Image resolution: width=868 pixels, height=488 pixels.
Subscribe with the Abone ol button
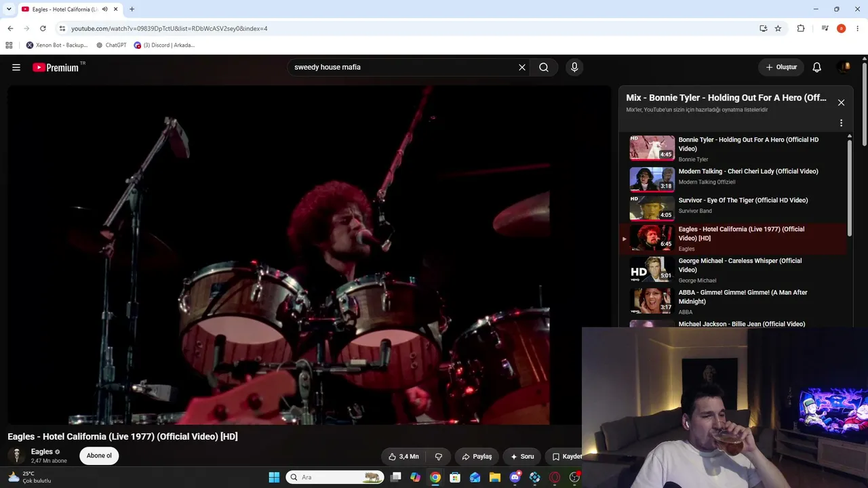click(99, 455)
